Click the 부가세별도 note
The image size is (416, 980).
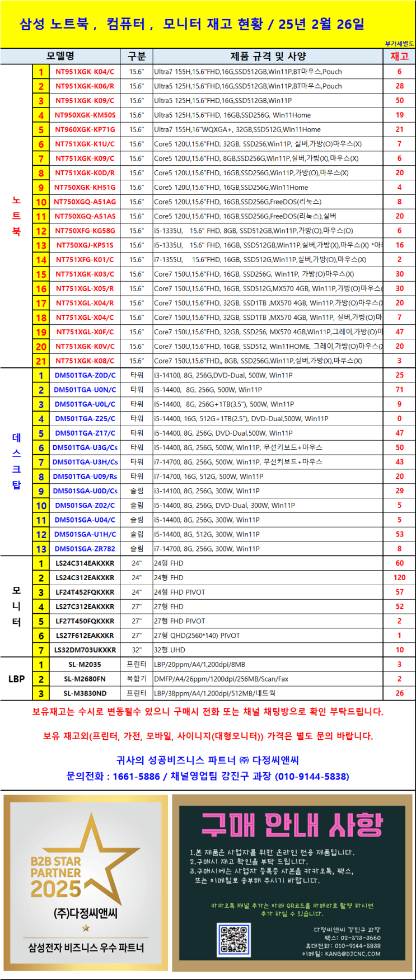(399, 44)
